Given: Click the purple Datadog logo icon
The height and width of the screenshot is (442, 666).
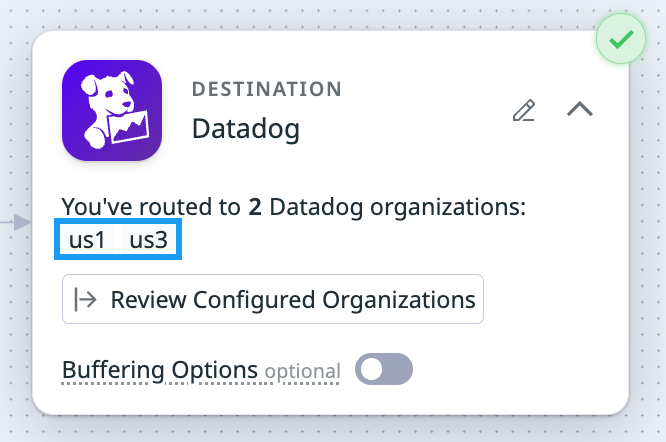Looking at the screenshot, I should point(112,110).
